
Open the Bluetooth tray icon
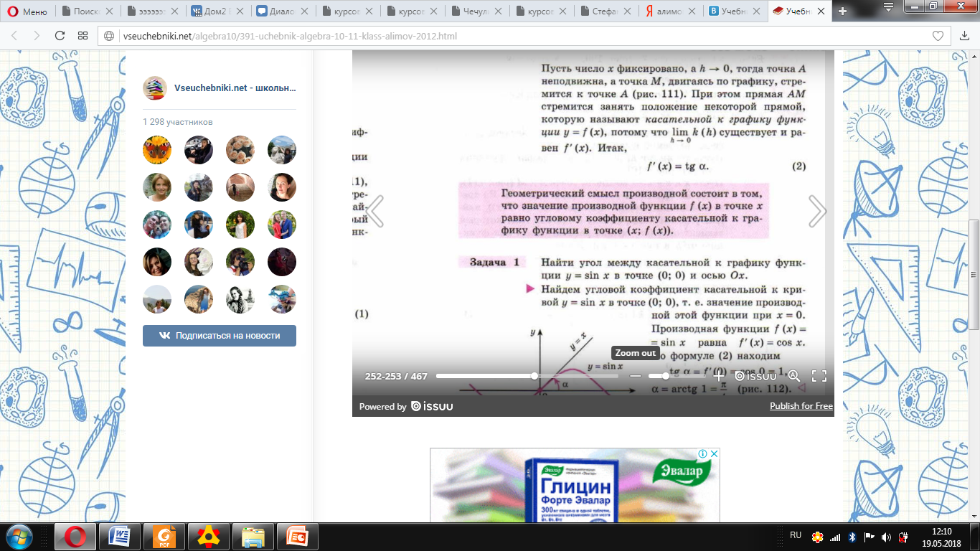coord(852,537)
